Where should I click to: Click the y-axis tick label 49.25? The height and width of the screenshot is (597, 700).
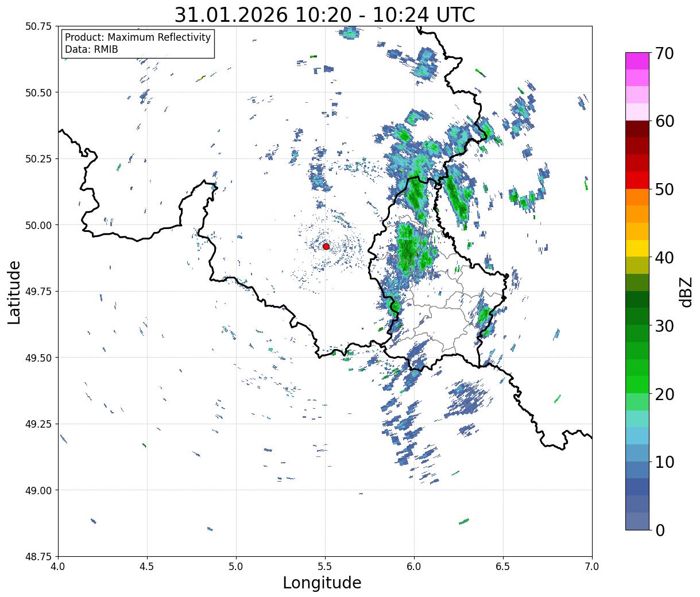tap(39, 424)
